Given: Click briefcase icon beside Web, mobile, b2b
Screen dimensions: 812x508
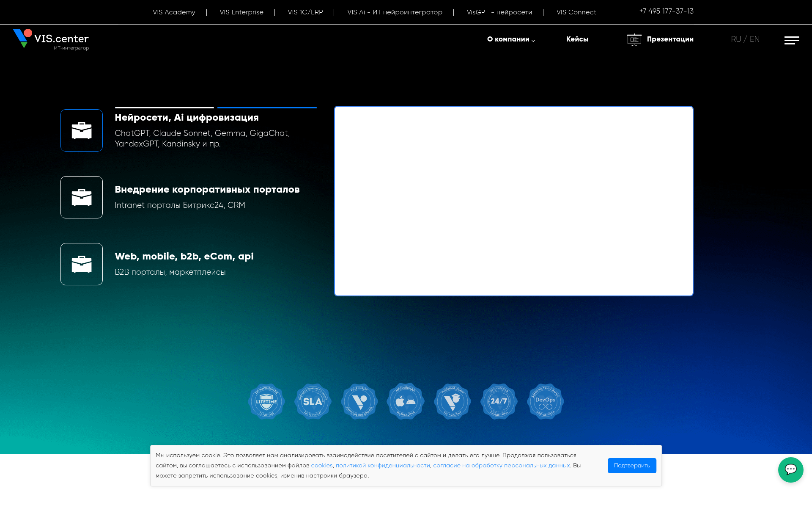Looking at the screenshot, I should [x=82, y=264].
